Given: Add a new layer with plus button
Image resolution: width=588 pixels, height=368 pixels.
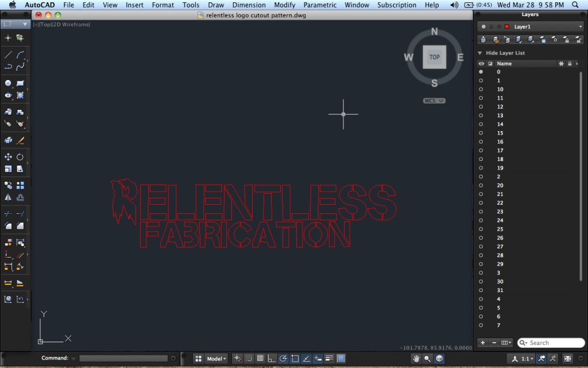Looking at the screenshot, I should 482,343.
